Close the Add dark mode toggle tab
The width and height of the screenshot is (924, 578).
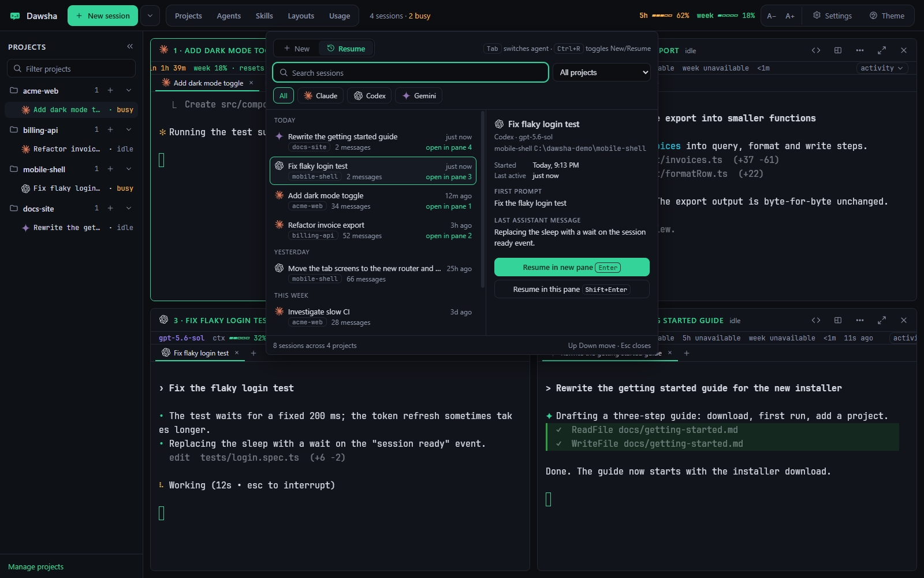(251, 83)
